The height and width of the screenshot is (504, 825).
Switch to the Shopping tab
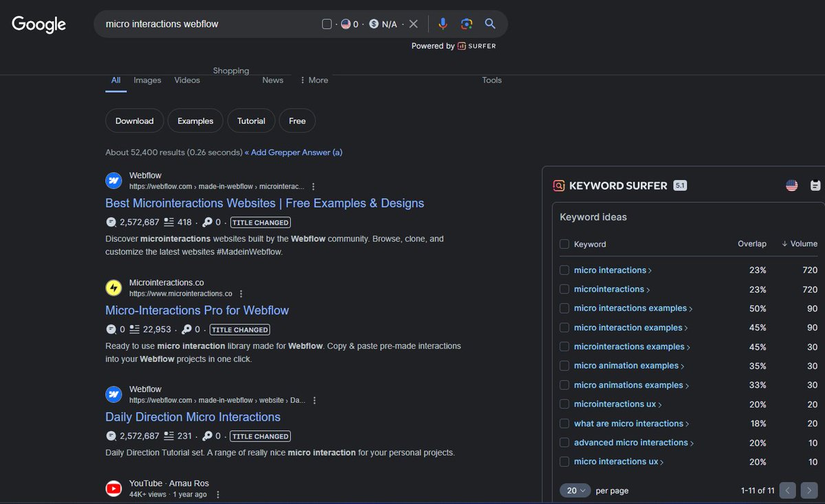pos(231,71)
